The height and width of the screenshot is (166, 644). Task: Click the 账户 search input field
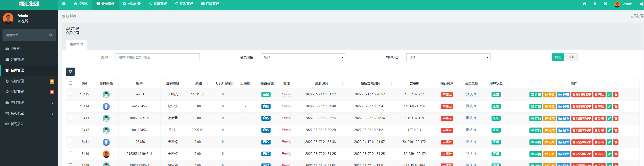[158, 57]
